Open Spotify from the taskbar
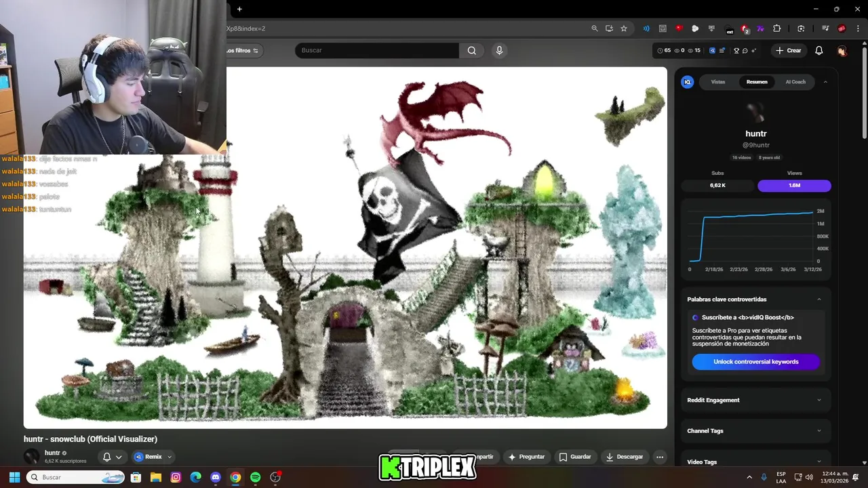Viewport: 868px width, 488px height. coord(255,477)
